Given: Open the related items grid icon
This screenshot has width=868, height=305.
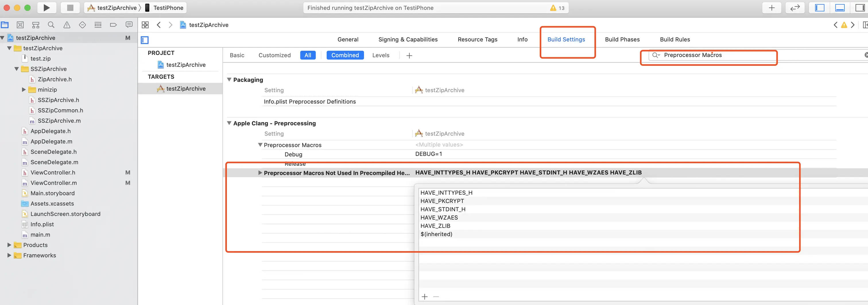Looking at the screenshot, I should 145,25.
